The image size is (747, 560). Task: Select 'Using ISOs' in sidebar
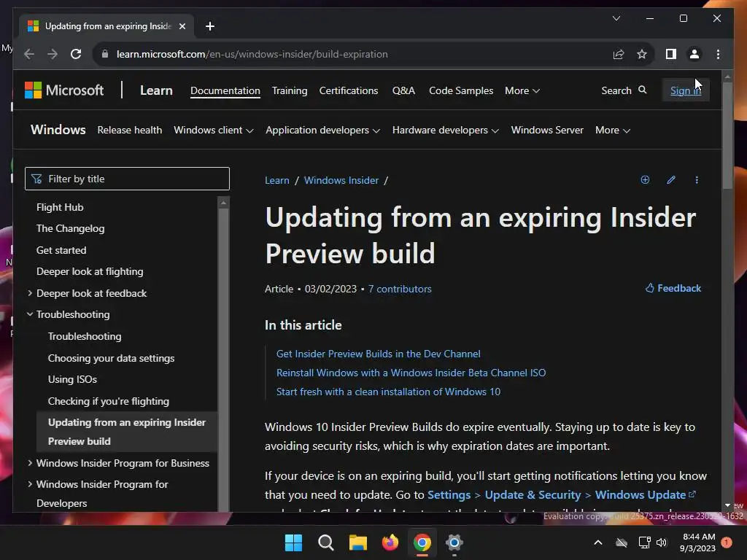point(72,379)
